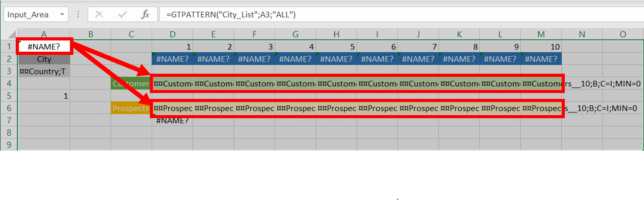The height and width of the screenshot is (200, 644).
Task: Open the Name Box dropdown arrow
Action: (62, 14)
